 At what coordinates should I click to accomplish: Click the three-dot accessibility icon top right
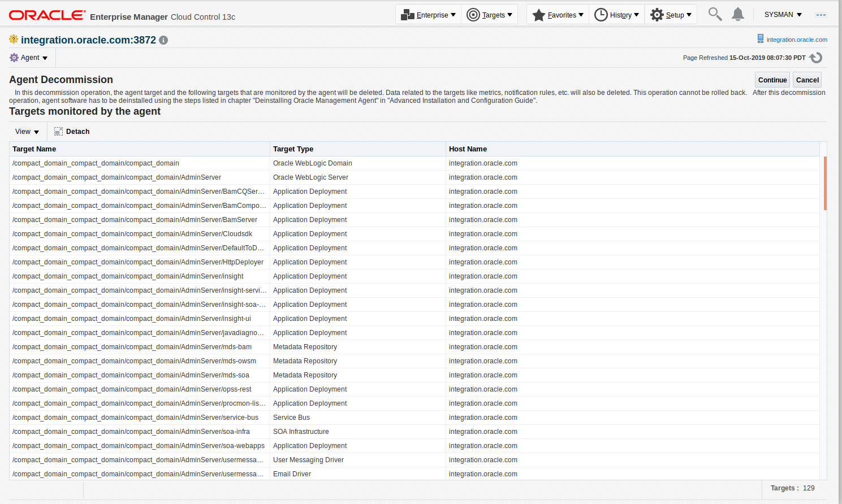point(821,15)
